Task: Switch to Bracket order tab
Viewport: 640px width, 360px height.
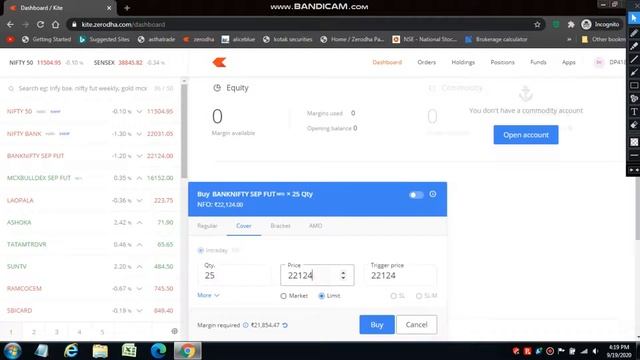Action: pyautogui.click(x=280, y=226)
